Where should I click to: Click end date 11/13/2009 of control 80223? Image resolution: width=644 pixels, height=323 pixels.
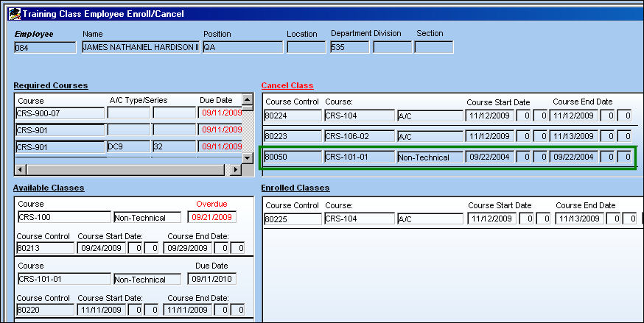[574, 135]
